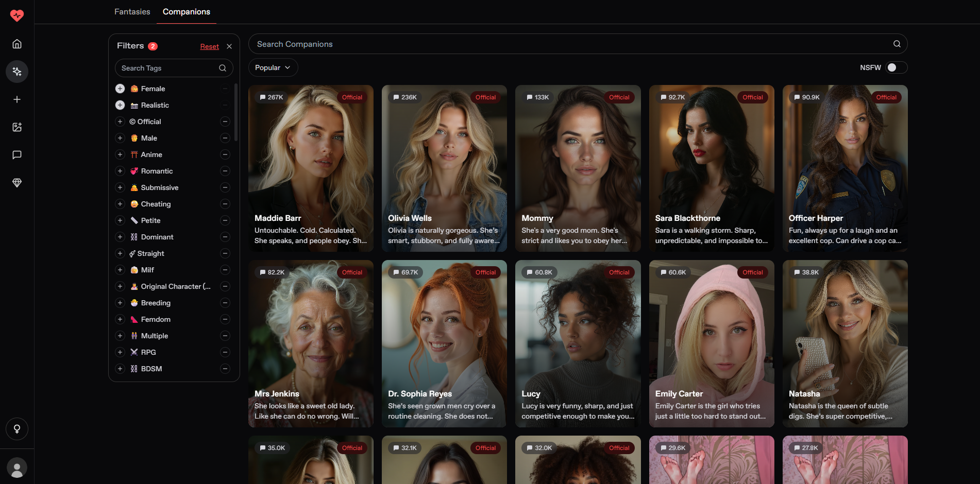The image size is (980, 484).
Task: Open the Officer Harper companion card
Action: tap(845, 168)
